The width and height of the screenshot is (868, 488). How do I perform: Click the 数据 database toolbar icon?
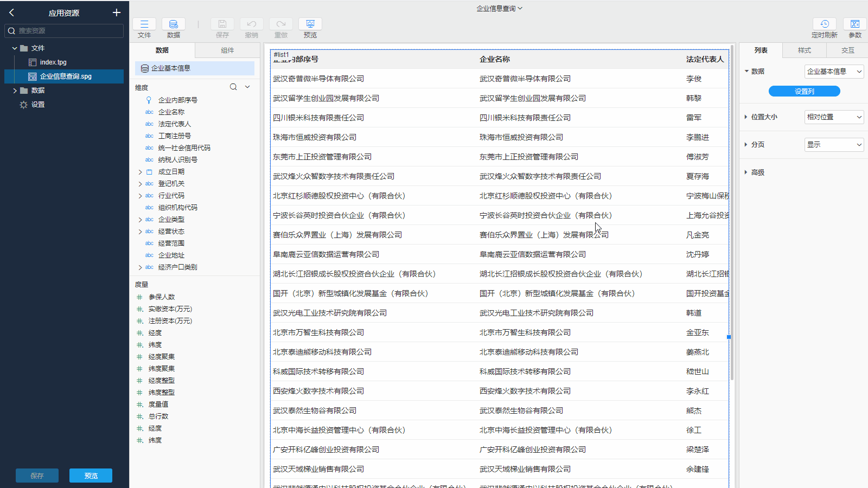[x=174, y=24]
